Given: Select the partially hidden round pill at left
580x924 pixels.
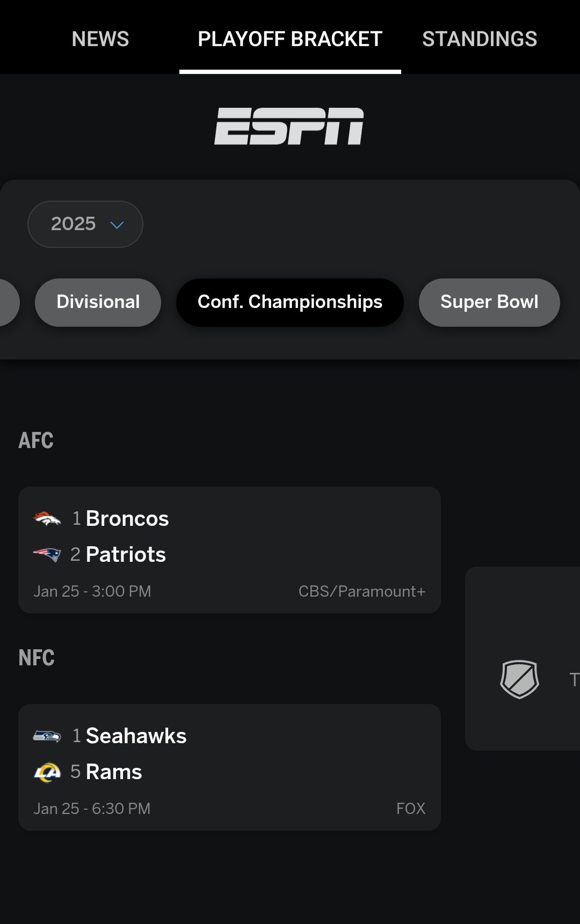Looking at the screenshot, I should click(x=8, y=302).
